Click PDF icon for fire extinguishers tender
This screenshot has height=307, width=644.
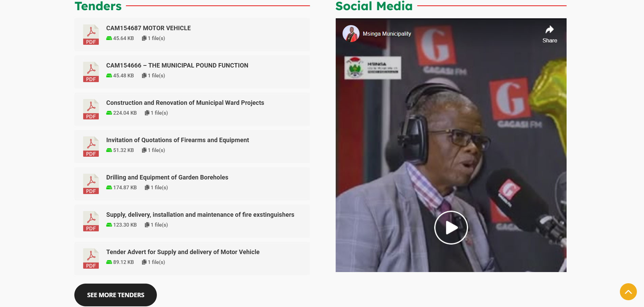[x=91, y=221]
